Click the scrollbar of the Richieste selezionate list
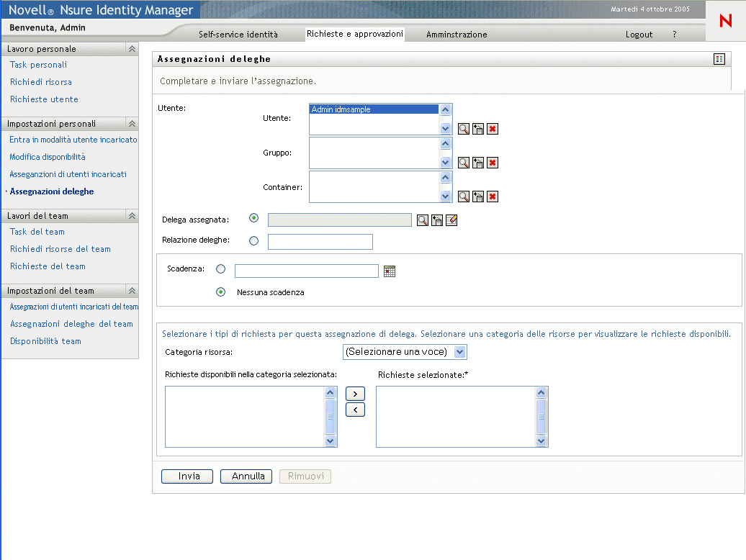Screen dimensions: 746x560 tap(541, 416)
